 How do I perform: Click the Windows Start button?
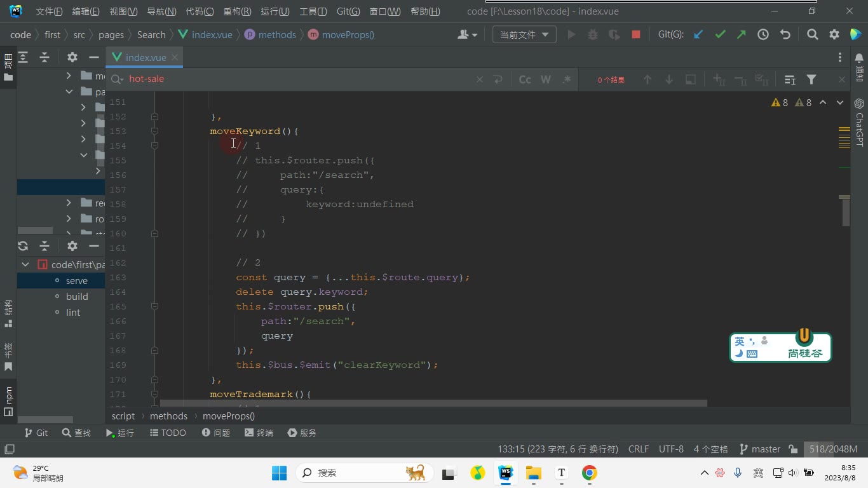tap(280, 473)
